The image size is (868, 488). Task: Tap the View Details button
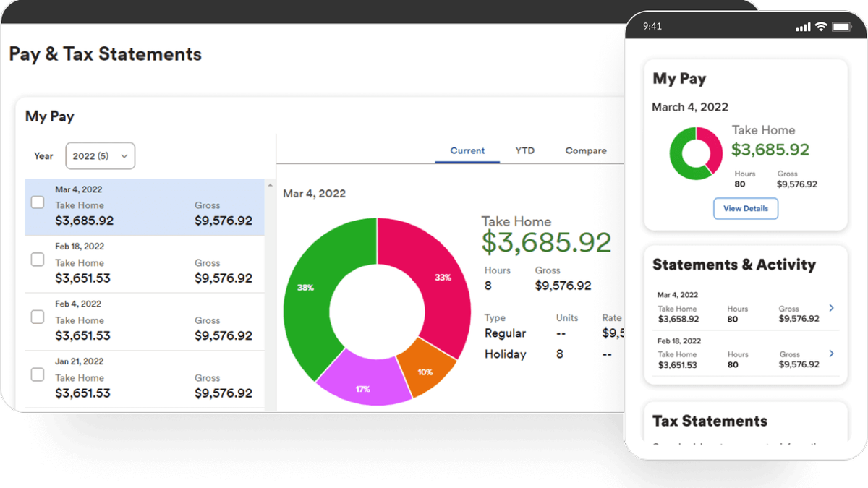click(746, 208)
